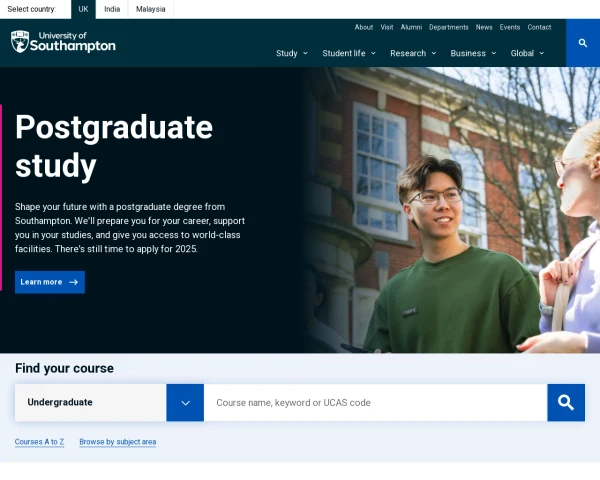Click the Courses A to Z link
Viewport: 600px width, 480px height.
(39, 441)
